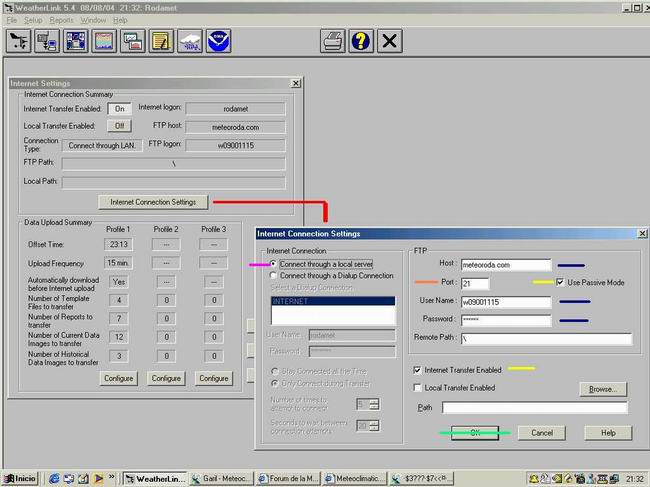Switch to Gail - Meteoc... taskbar window

[x=222, y=479]
